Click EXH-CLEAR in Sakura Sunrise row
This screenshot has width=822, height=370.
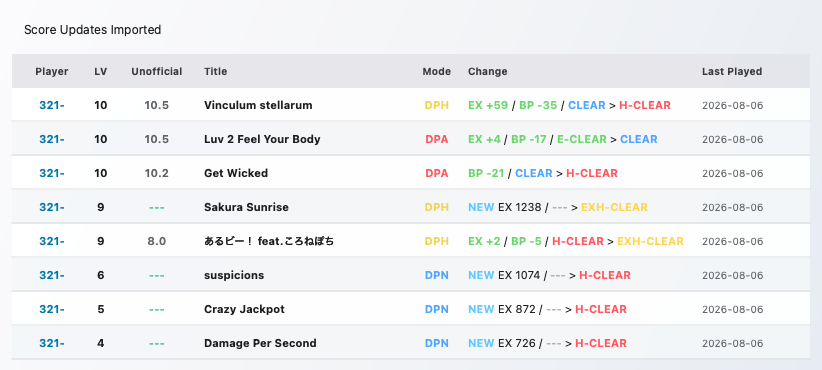tap(614, 208)
